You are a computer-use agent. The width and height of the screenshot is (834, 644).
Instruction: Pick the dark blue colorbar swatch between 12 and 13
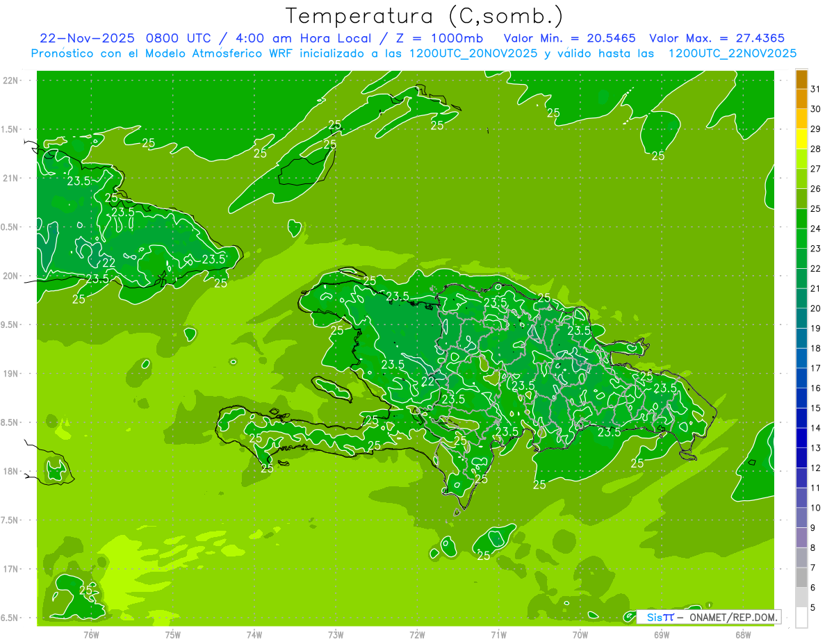point(801,458)
